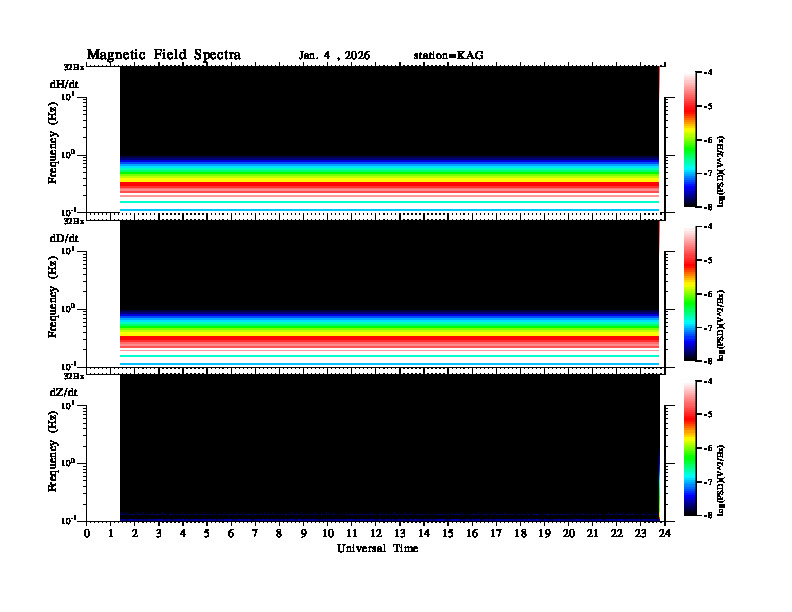Click the "-8" tick on the dD/dt colorbar
This screenshot has height=612, width=792.
pos(709,361)
